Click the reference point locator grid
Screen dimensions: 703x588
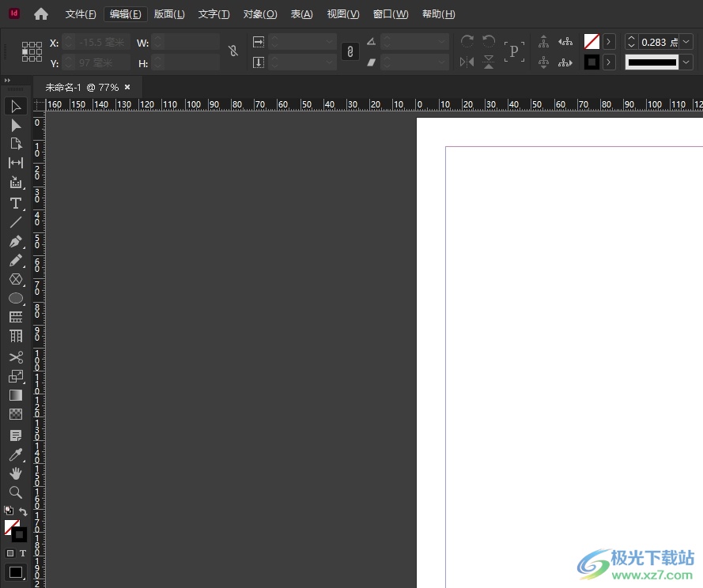pos(32,51)
